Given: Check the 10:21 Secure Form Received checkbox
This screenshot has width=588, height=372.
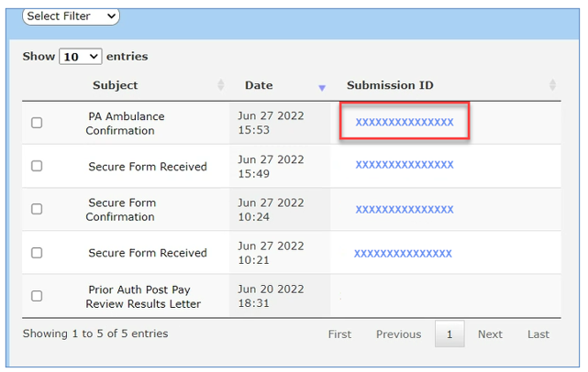Looking at the screenshot, I should (37, 253).
